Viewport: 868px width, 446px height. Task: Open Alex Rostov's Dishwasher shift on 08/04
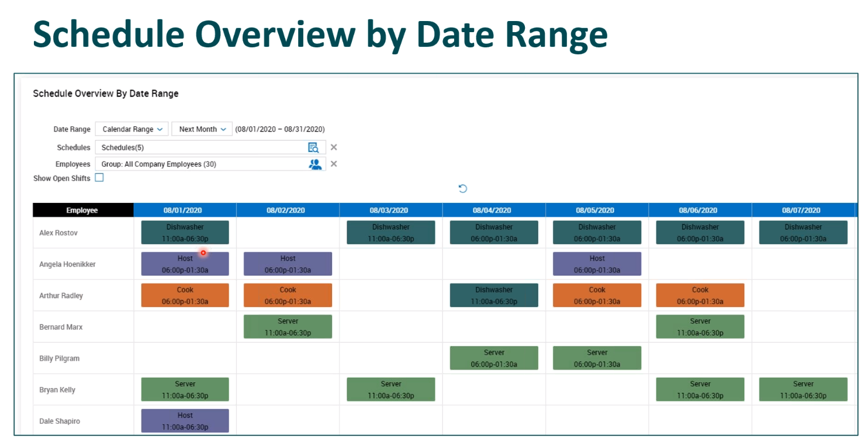(x=494, y=233)
